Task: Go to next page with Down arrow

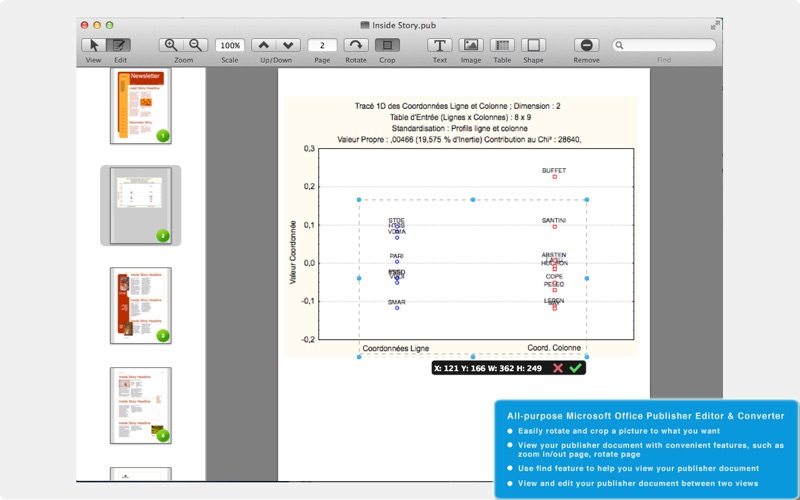Action: tap(288, 45)
